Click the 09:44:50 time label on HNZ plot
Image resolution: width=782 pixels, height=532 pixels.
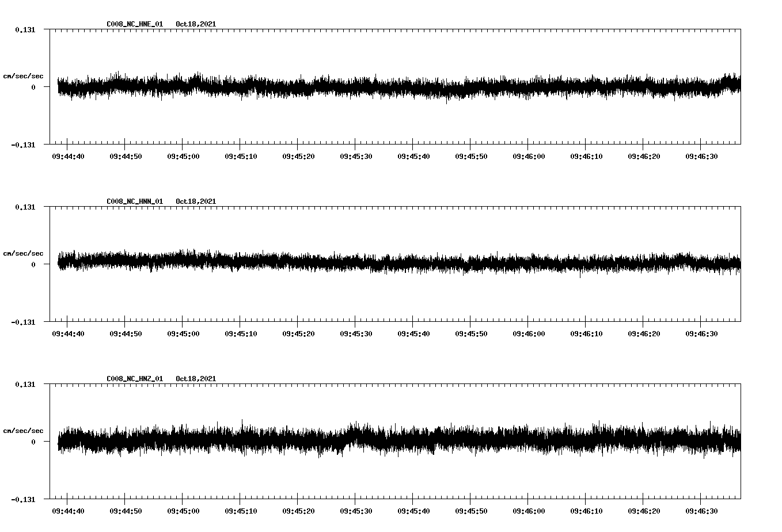click(126, 511)
